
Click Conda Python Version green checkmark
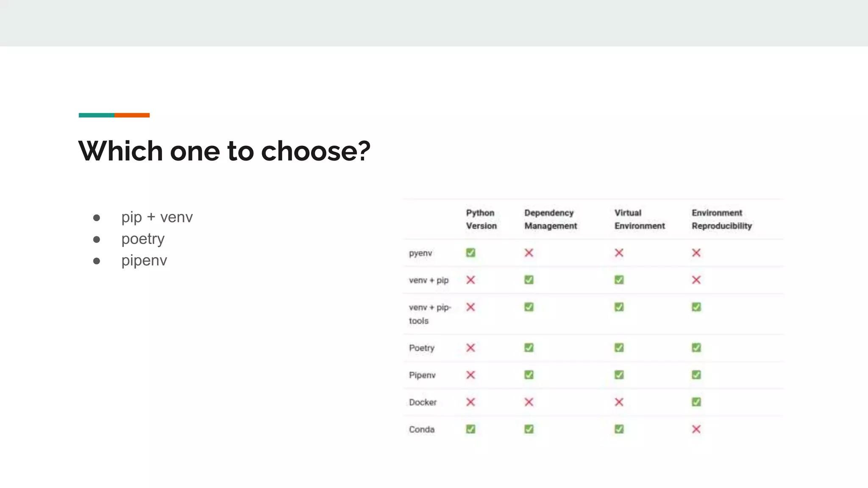tap(470, 429)
